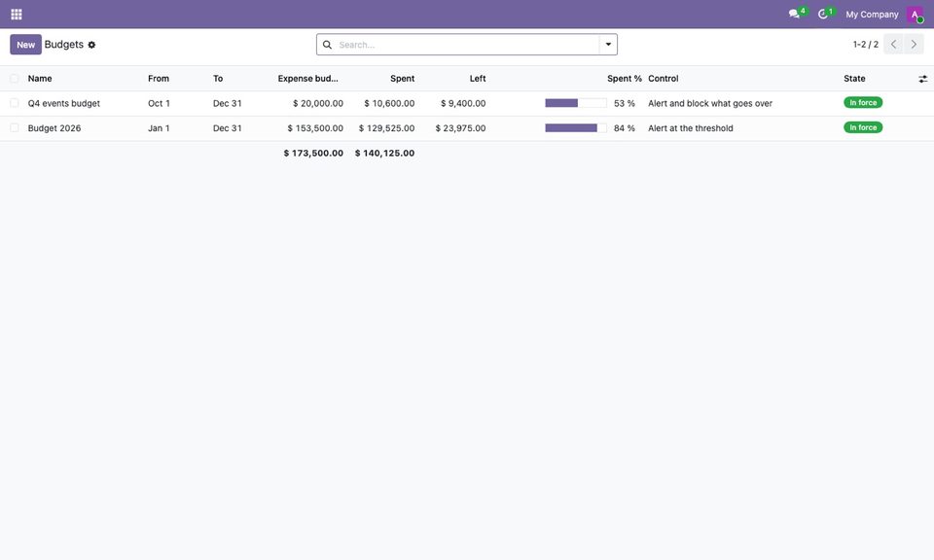Sort by the Spent % column header
Viewport: 934px width, 560px height.
pos(625,79)
